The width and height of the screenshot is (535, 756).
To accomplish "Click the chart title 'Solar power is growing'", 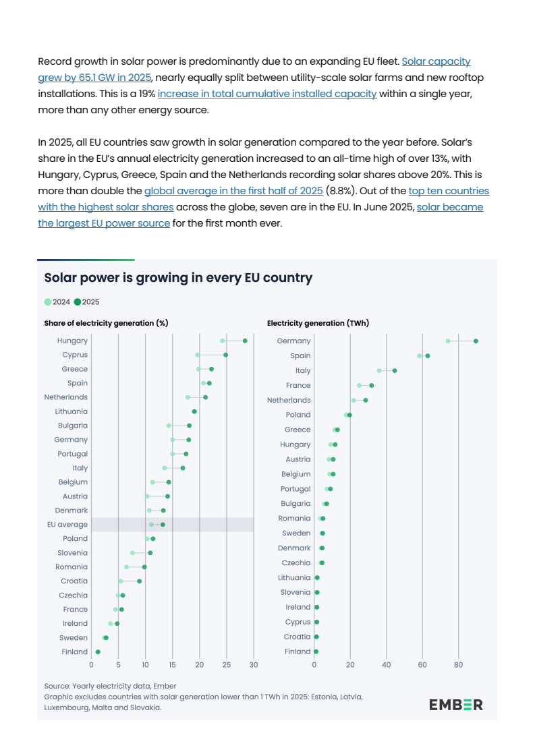I will click(x=178, y=279).
